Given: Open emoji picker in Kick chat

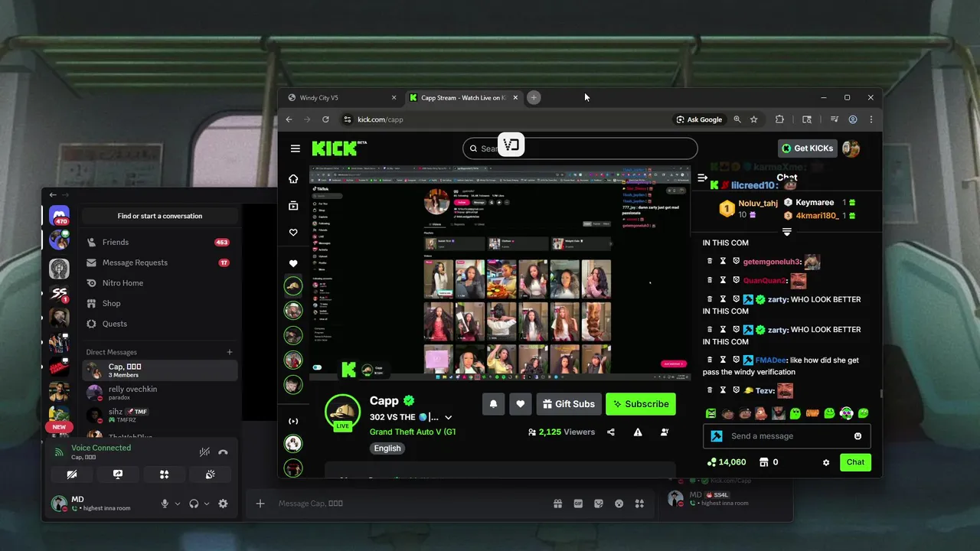Looking at the screenshot, I should coord(857,436).
